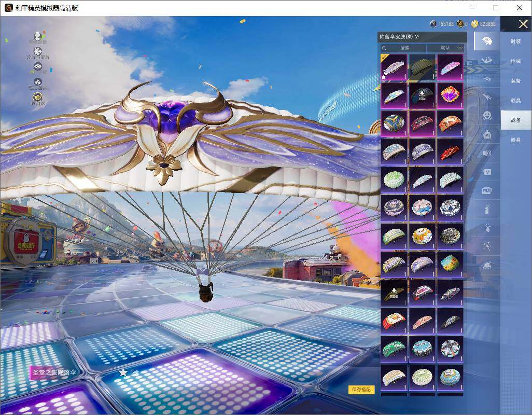Select the black sparkly round parachute skin
532x415 pixels.
(450, 236)
